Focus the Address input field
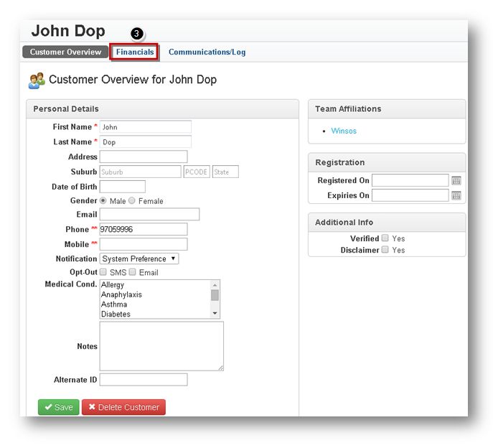493x448 pixels. (x=144, y=157)
